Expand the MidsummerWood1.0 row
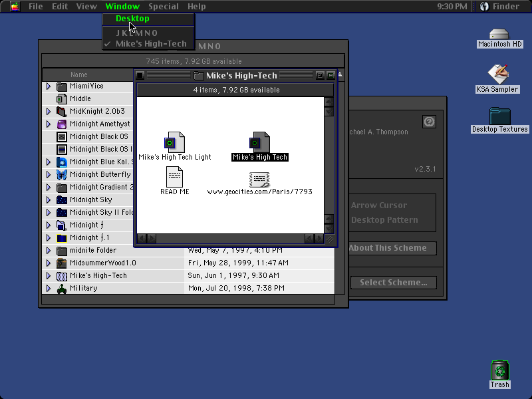 49,263
